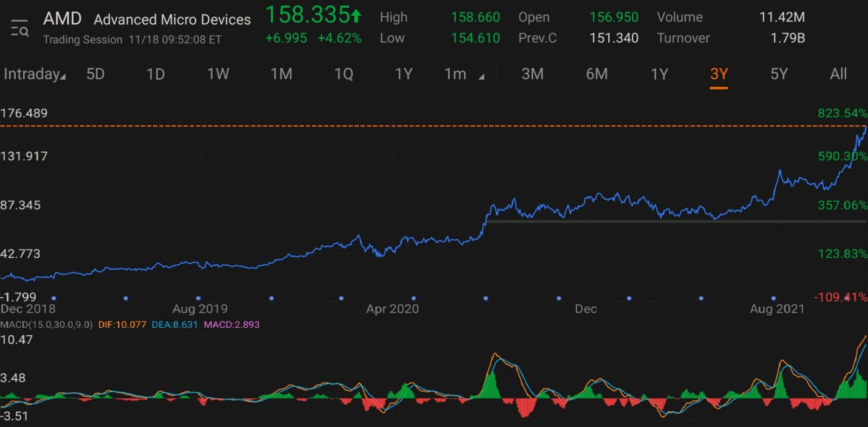Click the Turnover value 1.79B
868x427 pixels.
point(788,38)
